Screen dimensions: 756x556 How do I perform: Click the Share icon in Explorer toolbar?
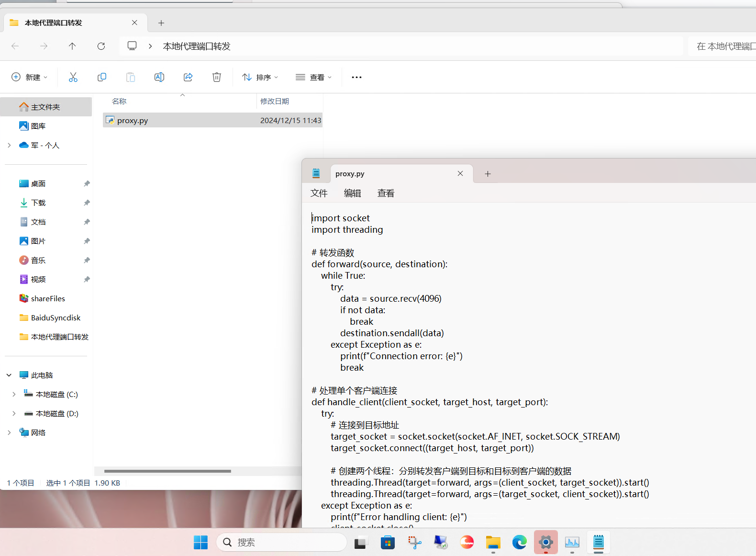188,77
